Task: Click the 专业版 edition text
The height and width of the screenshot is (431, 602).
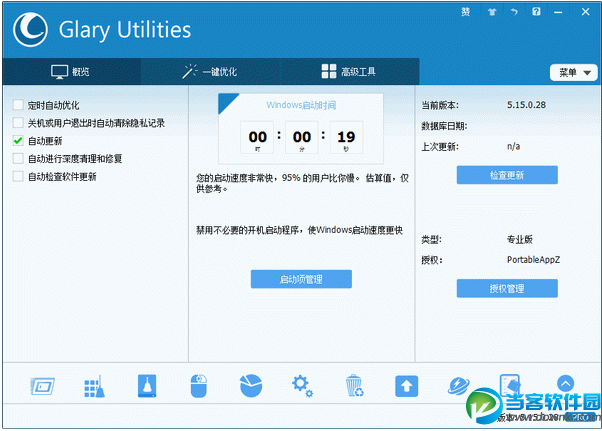Action: (519, 239)
